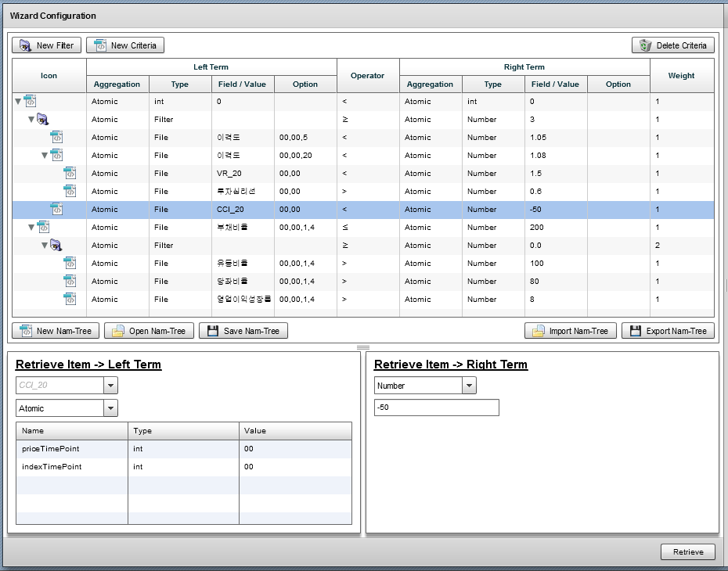The image size is (728, 571).
Task: Open the Number type dropdown in Right Term
Action: tap(469, 386)
